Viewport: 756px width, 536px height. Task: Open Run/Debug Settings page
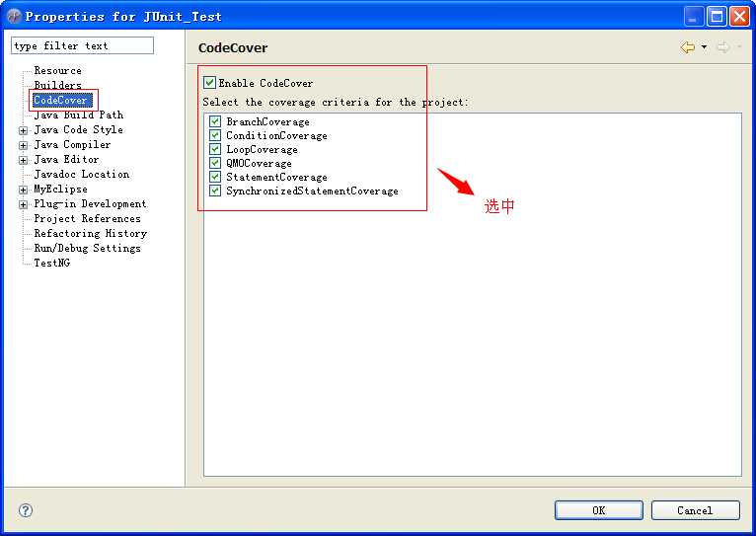tap(87, 248)
